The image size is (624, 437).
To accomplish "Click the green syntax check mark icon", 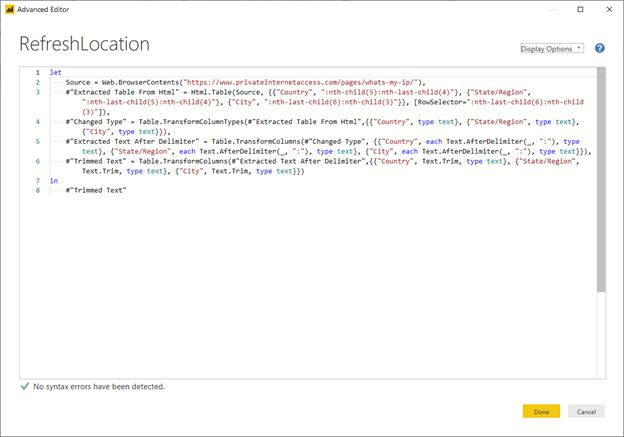I will click(24, 386).
